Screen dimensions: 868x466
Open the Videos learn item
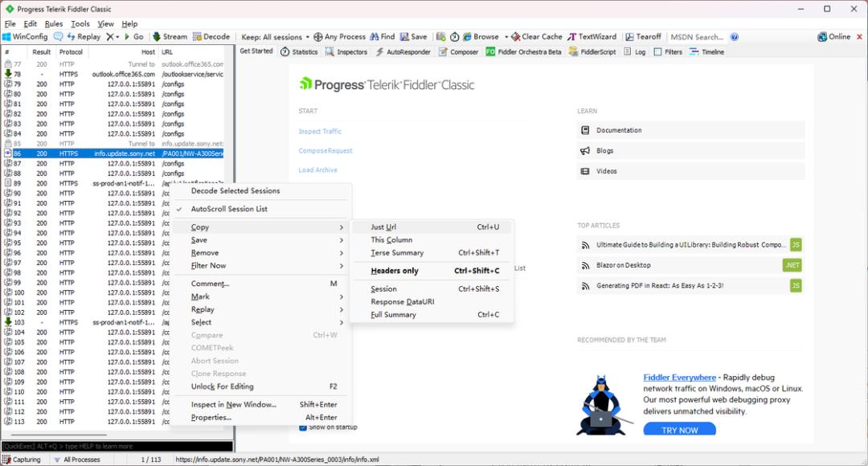(x=690, y=171)
